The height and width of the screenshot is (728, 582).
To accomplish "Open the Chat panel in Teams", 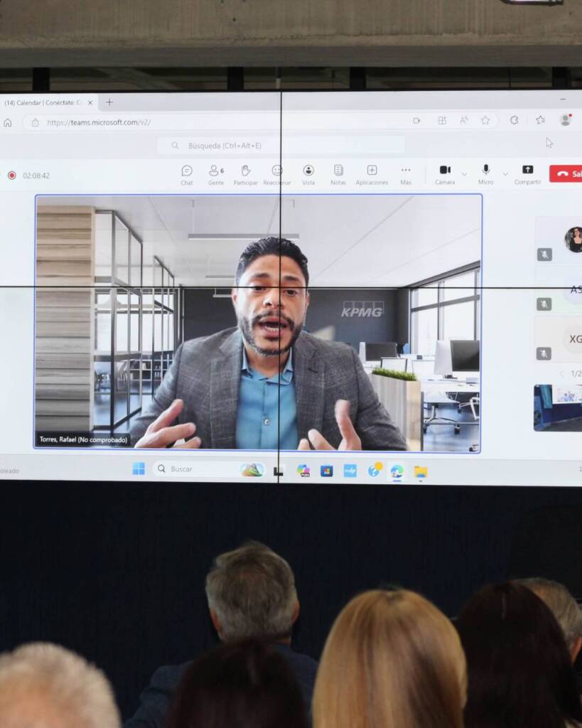I will click(x=186, y=174).
